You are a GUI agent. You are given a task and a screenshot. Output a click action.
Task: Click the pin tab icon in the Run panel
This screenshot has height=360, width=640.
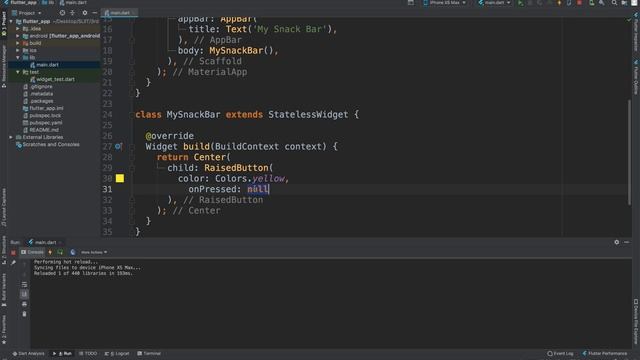(13, 263)
